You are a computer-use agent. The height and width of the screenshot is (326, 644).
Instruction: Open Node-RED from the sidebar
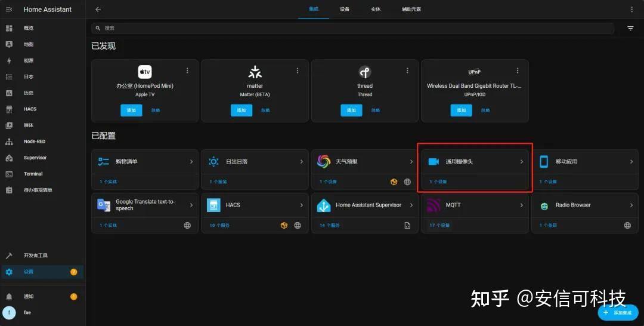click(43, 142)
